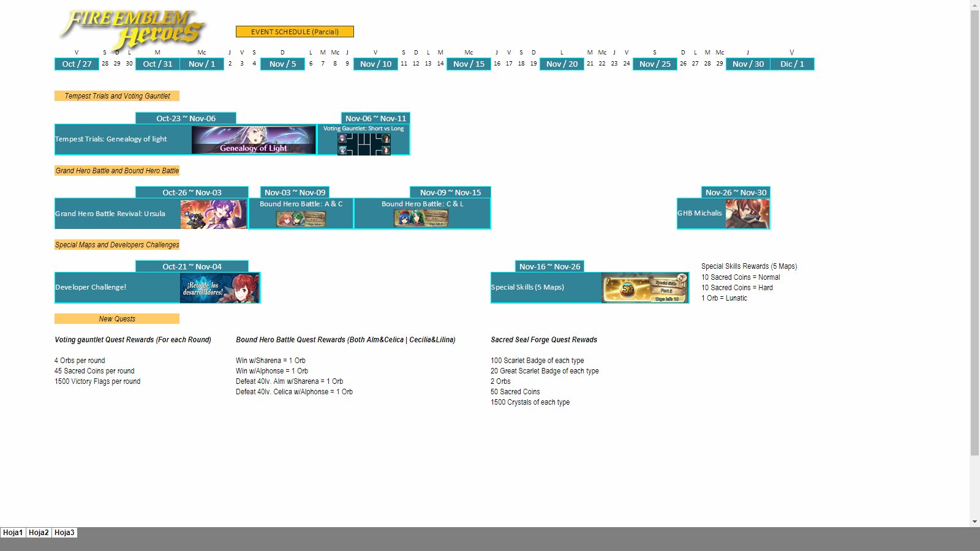Select the Nov-09 ~ Nov-15 date range
The width and height of the screenshot is (980, 551).
450,193
